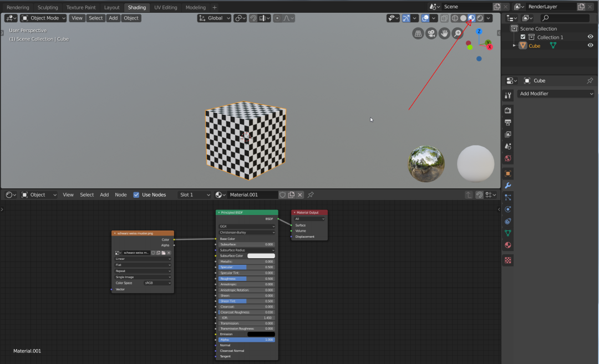Toggle the Use Nodes checkbox
This screenshot has width=599, height=364.
click(136, 195)
